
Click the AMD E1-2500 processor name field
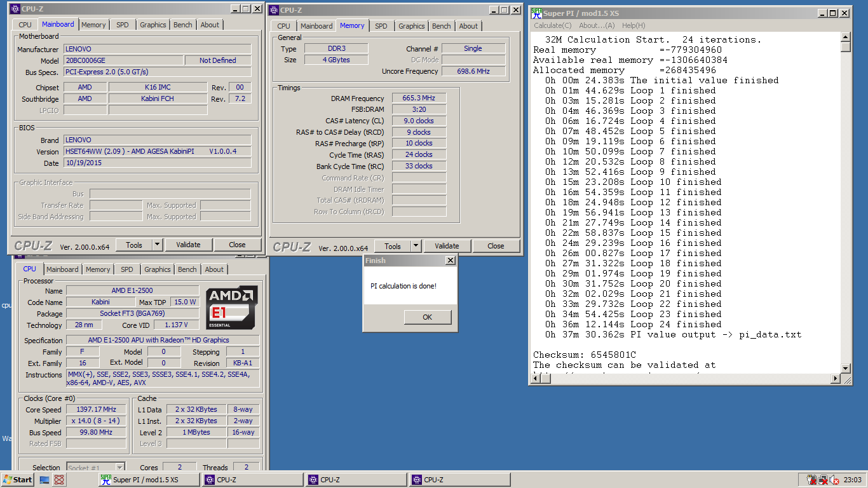click(132, 290)
